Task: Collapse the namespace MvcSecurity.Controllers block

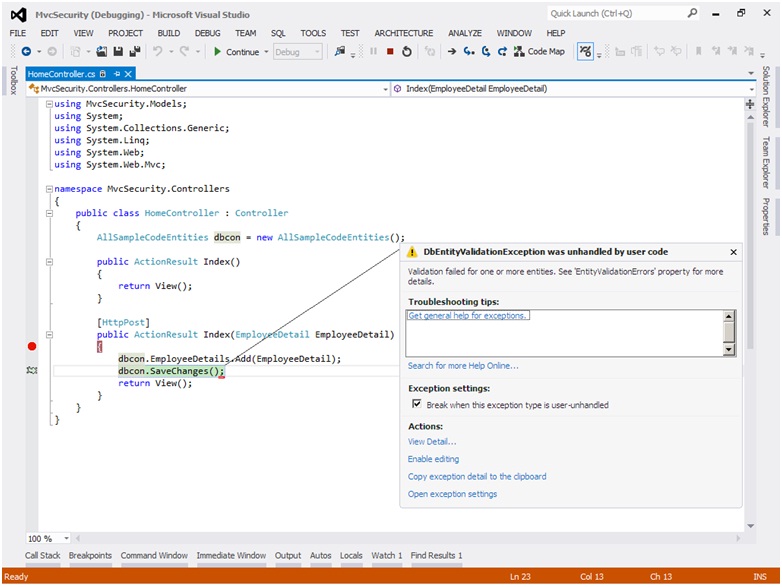Action: tap(49, 189)
